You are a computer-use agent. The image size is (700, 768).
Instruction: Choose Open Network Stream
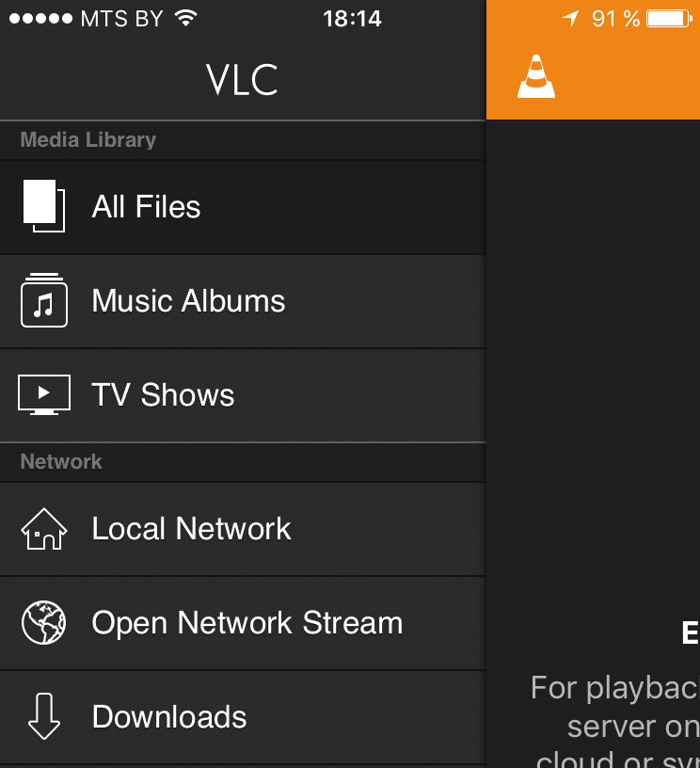click(x=247, y=623)
